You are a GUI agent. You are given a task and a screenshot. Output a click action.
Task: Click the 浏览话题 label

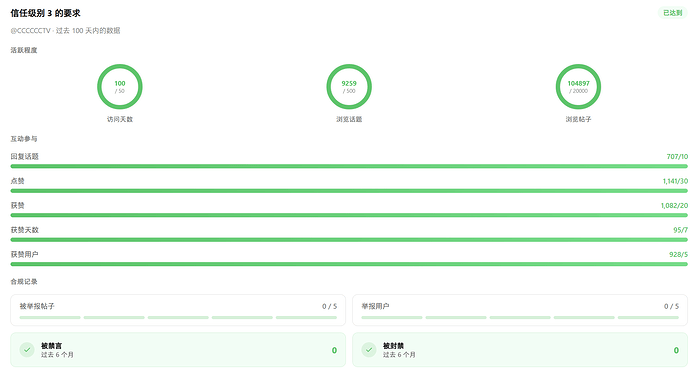[349, 119]
